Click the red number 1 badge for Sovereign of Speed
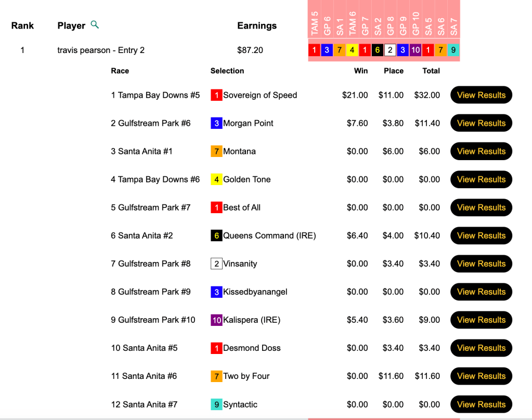Screen dimensions: 532x420 tap(216, 95)
